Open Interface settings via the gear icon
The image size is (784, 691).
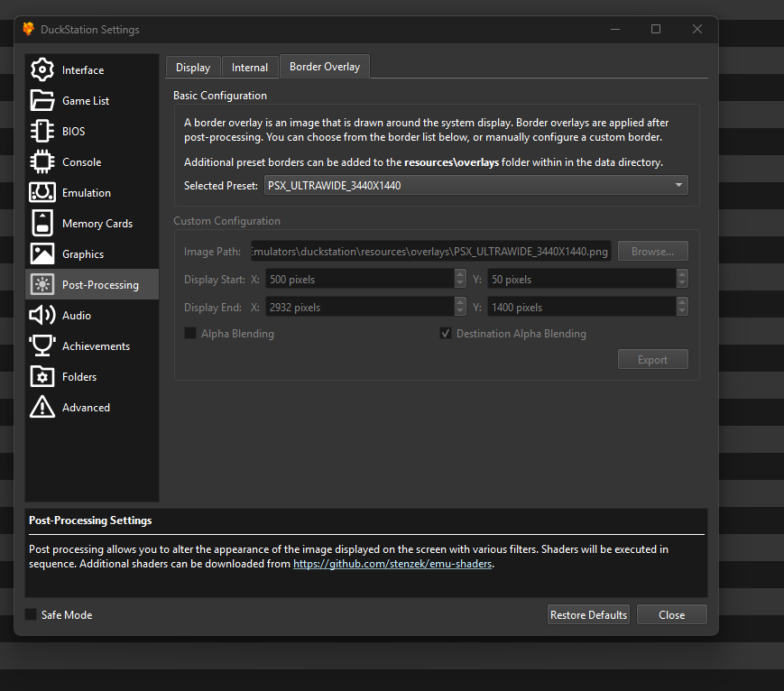click(x=42, y=70)
